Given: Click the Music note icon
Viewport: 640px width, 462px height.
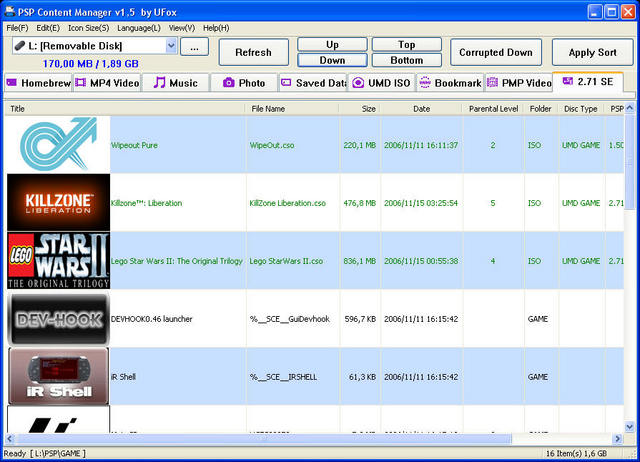Looking at the screenshot, I should [159, 83].
